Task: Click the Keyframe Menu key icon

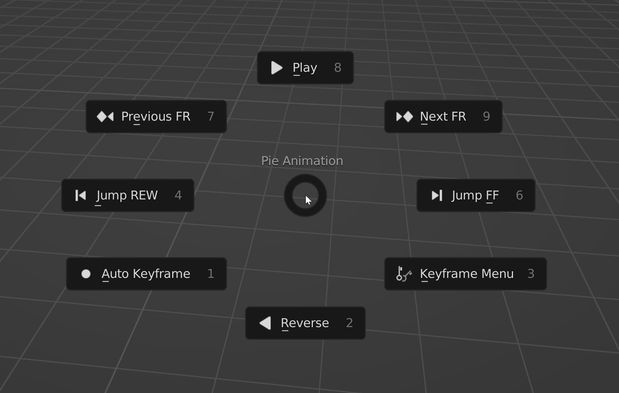Action: point(403,274)
